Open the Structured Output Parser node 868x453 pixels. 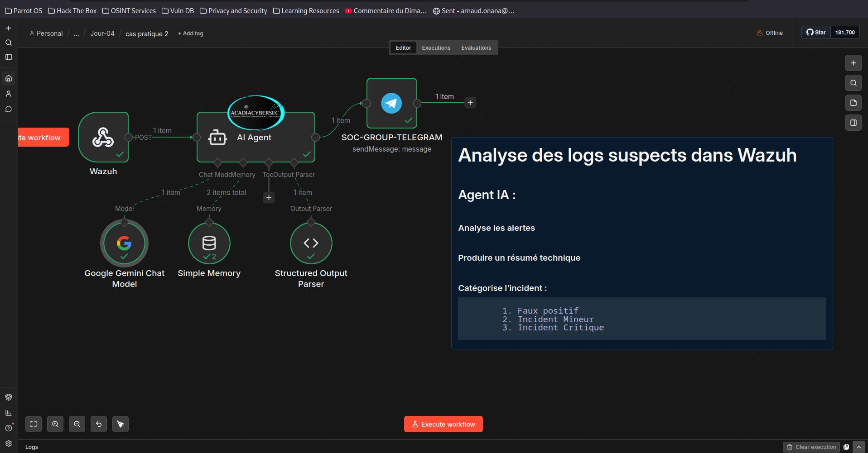click(x=311, y=243)
